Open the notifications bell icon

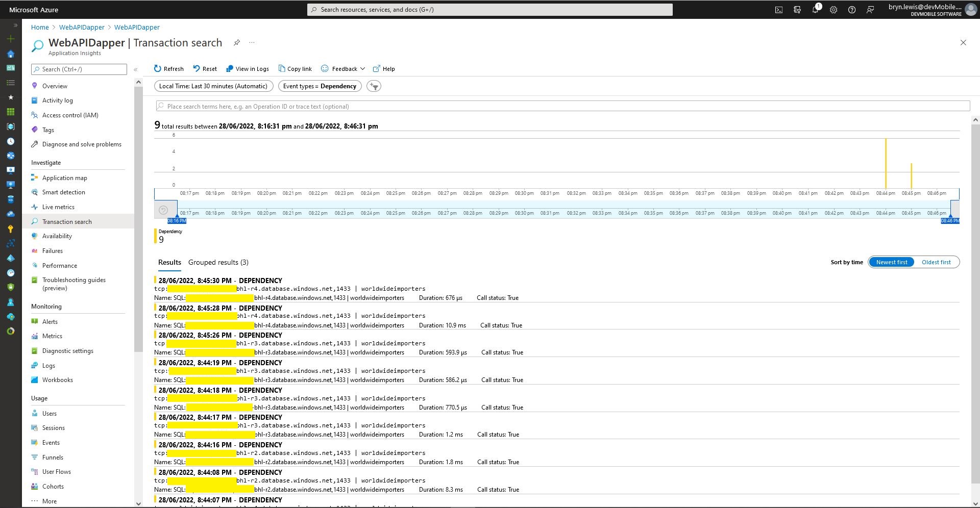[x=815, y=10]
